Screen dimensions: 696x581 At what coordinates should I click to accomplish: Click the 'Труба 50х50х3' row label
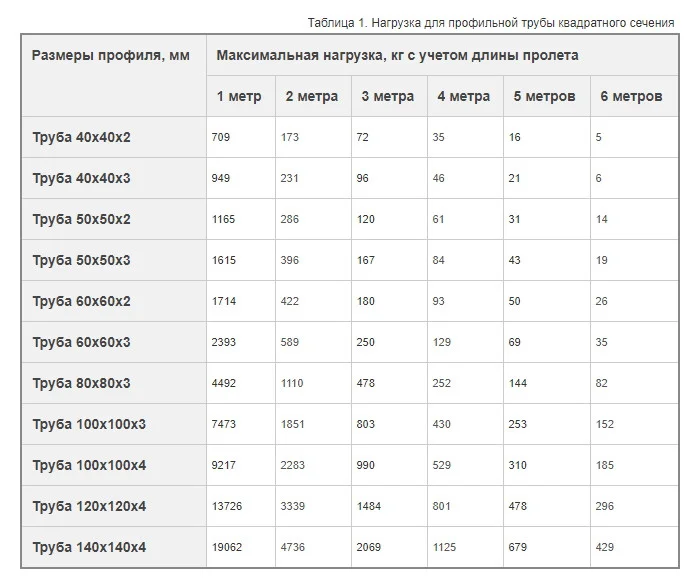click(x=82, y=260)
